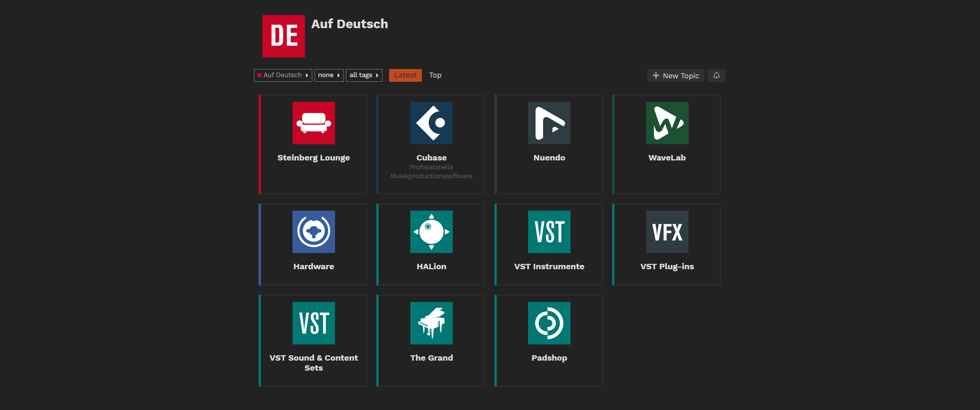
Task: Open The Grand title link
Action: click(431, 358)
